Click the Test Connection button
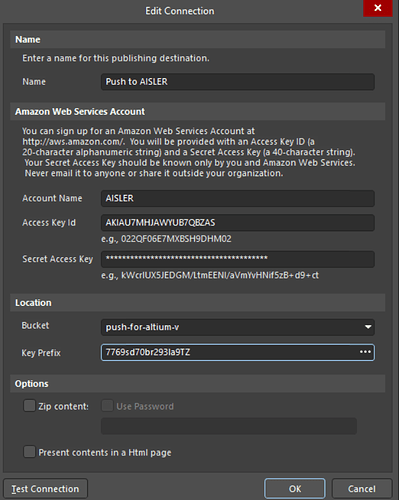Image resolution: width=399 pixels, height=500 pixels. point(46,489)
